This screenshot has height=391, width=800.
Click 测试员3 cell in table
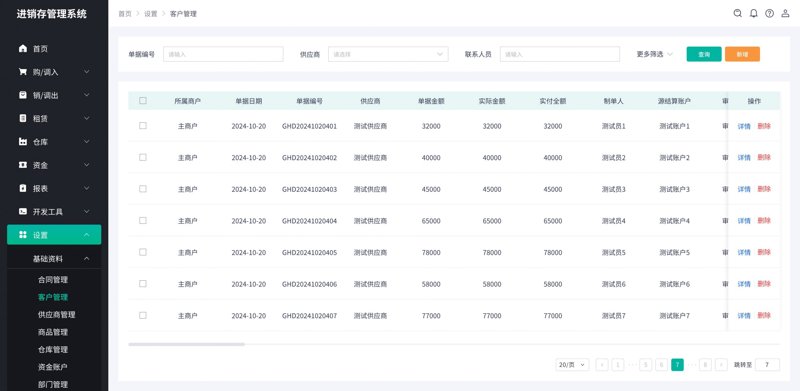(x=613, y=189)
